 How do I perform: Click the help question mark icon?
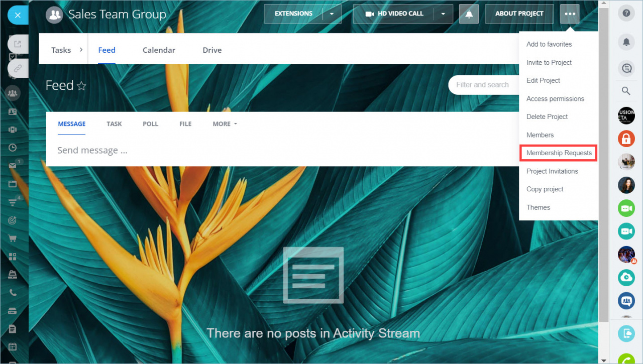click(x=626, y=14)
